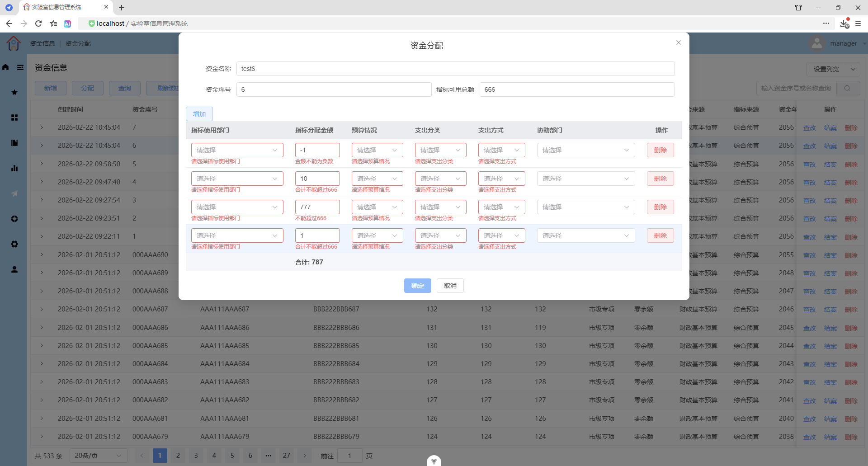The width and height of the screenshot is (868, 466).
Task: Go to page 5 in the pagination
Action: point(232,456)
